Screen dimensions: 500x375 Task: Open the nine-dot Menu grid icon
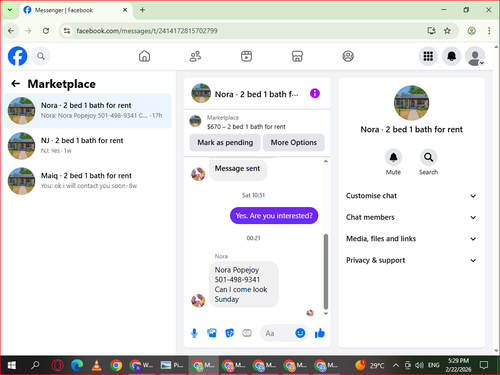click(x=428, y=56)
